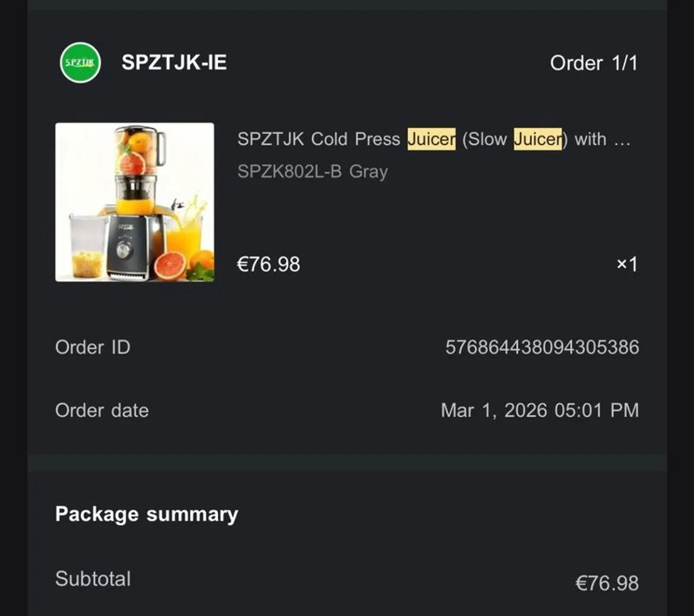Select the Order date Mar 1, 2026
Viewport: 694px width, 616px height.
click(x=540, y=410)
